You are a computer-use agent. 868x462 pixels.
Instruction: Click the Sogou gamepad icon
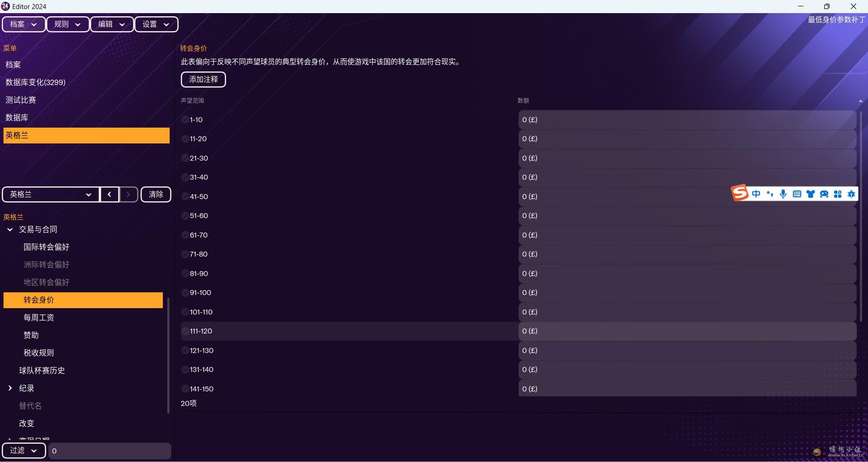pos(824,194)
